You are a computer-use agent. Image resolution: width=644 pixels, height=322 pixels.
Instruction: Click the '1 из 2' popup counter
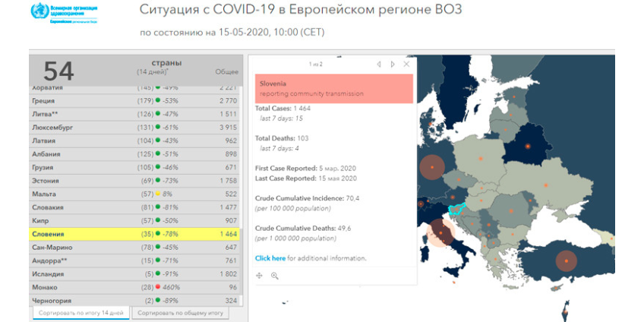click(x=316, y=64)
